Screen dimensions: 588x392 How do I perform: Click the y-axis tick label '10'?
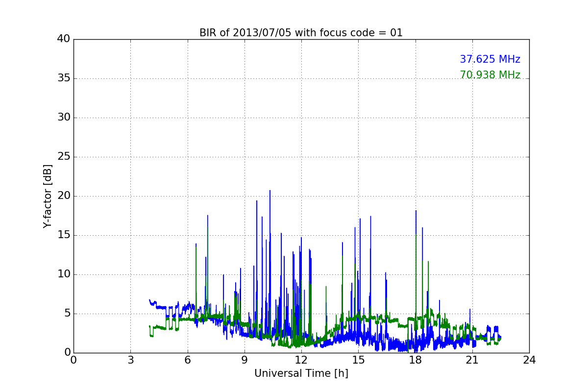64,274
